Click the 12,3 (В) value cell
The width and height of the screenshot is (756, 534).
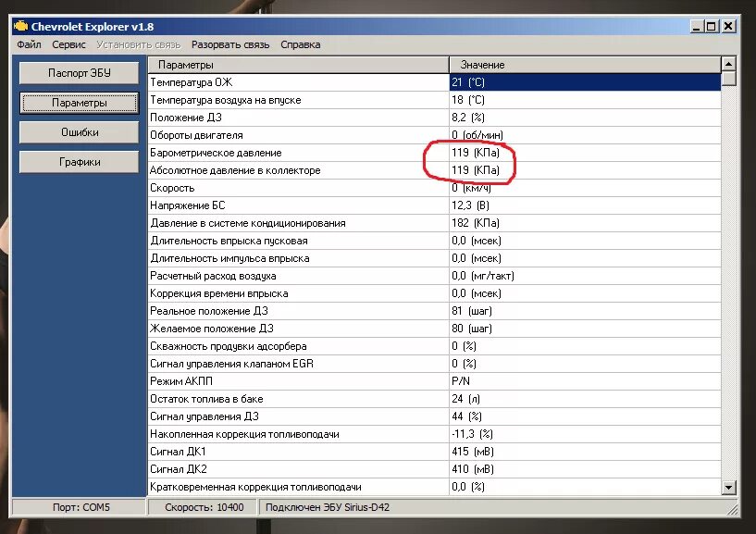coord(586,205)
